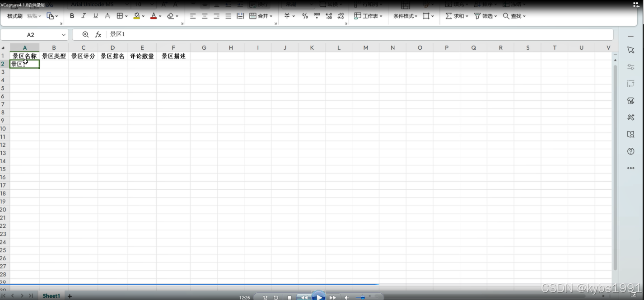644x300 pixels.
Task: Click the 景区描述 header cell
Action: (173, 56)
